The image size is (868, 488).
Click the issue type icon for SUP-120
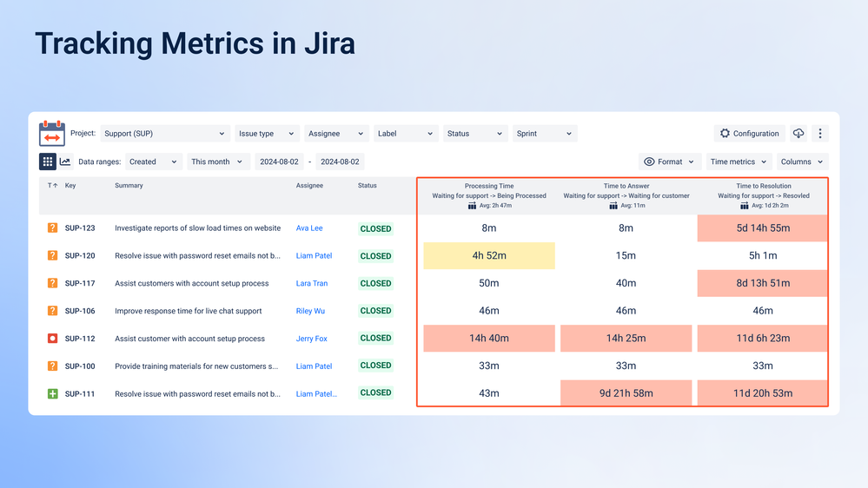pos(53,255)
